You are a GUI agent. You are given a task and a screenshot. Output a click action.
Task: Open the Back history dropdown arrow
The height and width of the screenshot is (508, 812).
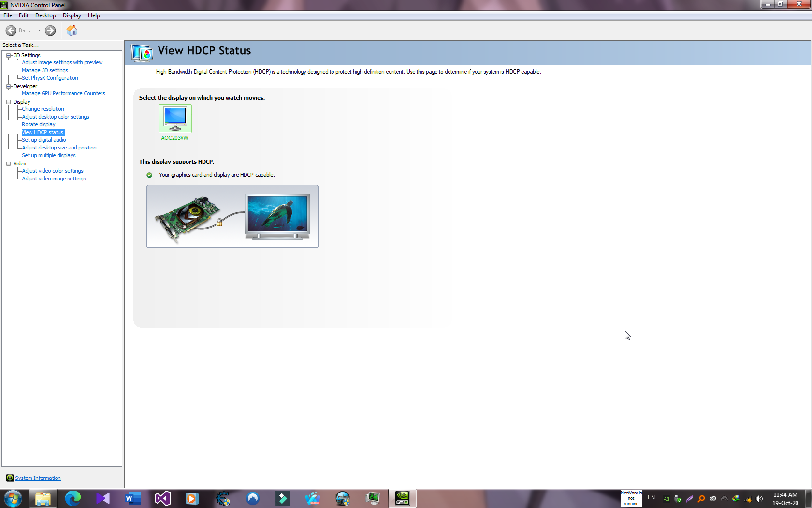pyautogui.click(x=39, y=30)
